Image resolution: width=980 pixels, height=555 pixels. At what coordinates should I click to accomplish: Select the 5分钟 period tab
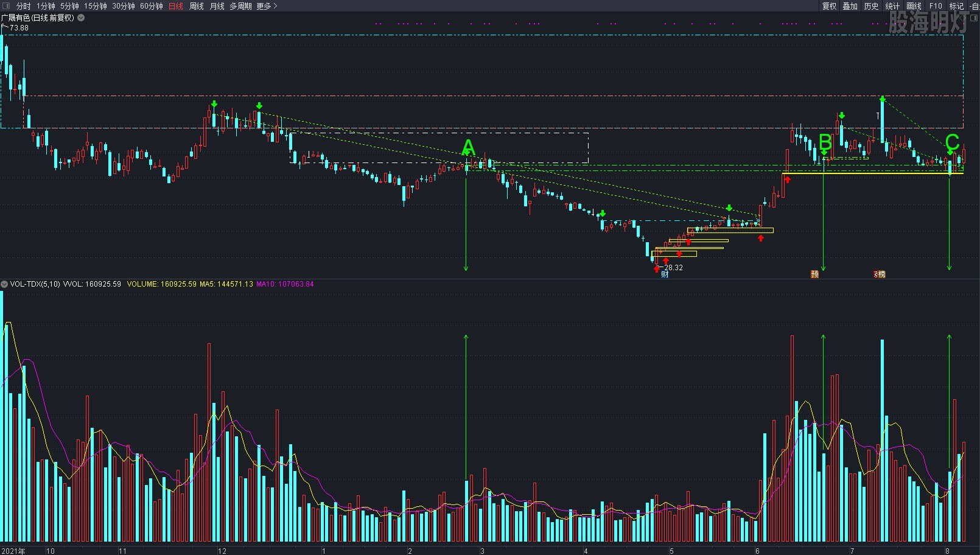pos(69,6)
